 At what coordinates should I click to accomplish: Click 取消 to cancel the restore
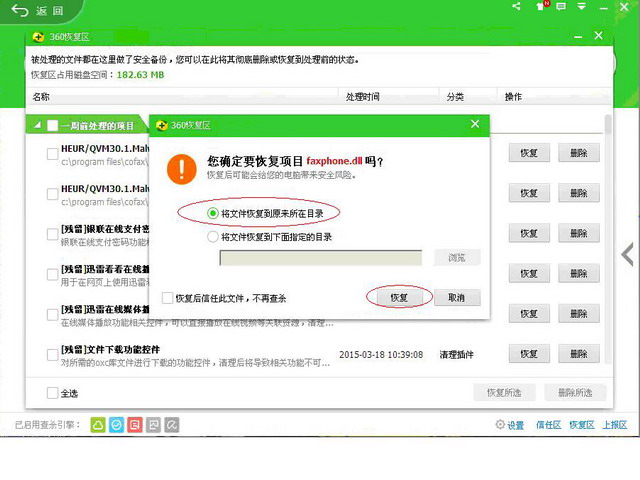457,298
